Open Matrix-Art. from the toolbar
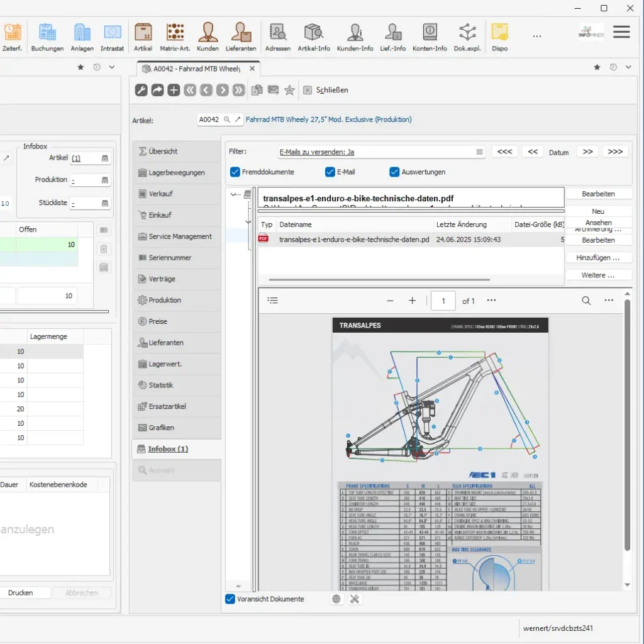644x644 pixels. [175, 37]
